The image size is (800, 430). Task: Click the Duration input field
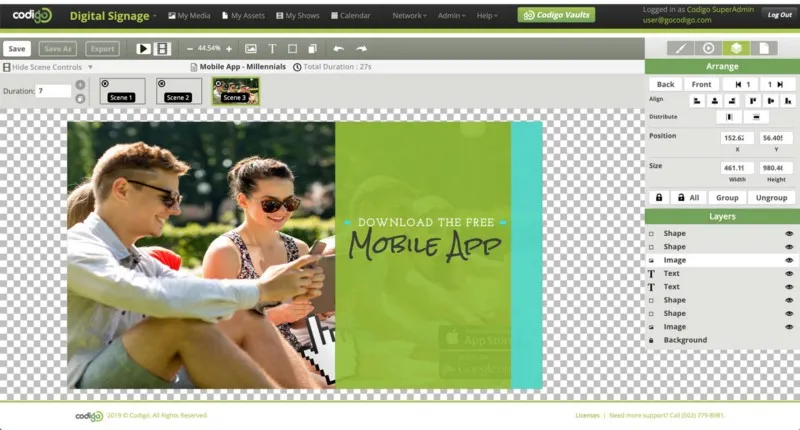click(x=53, y=91)
